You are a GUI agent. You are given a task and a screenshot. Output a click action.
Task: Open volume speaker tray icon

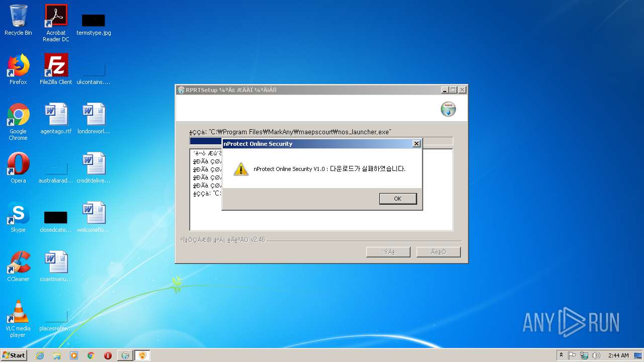596,355
